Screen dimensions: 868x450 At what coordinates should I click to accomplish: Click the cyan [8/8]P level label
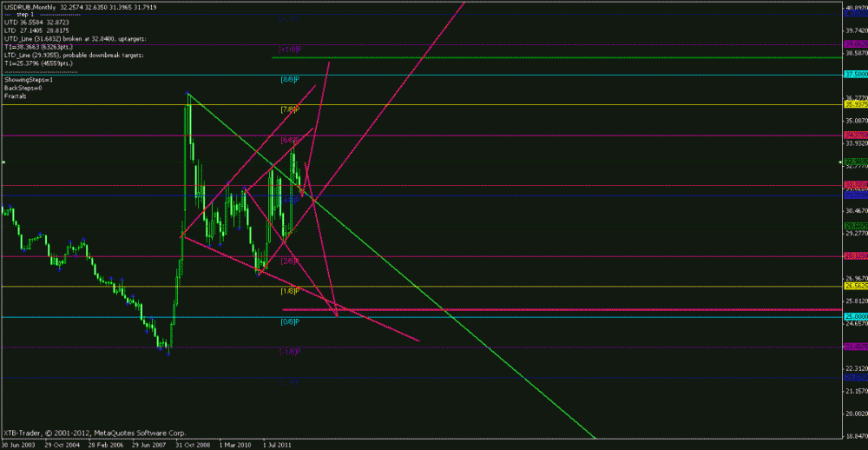point(289,80)
